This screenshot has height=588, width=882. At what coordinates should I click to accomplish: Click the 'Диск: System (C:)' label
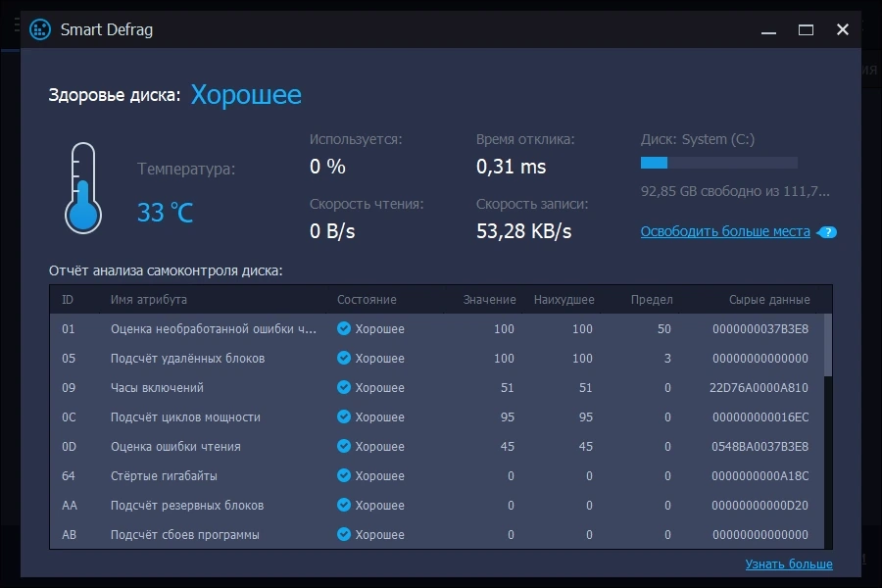tap(698, 139)
